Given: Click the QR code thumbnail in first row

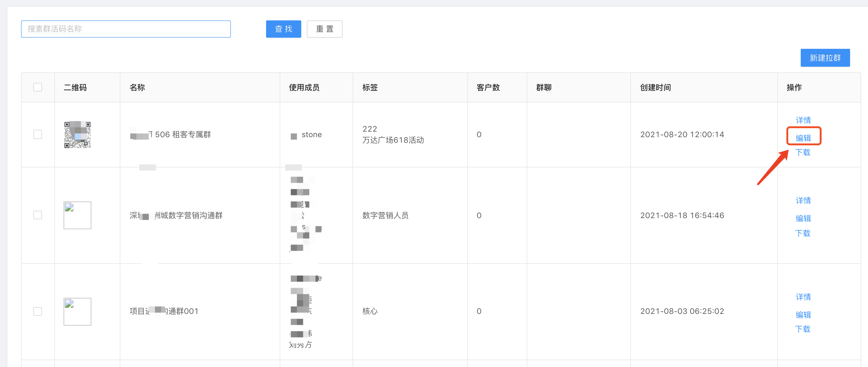Looking at the screenshot, I should [x=77, y=135].
